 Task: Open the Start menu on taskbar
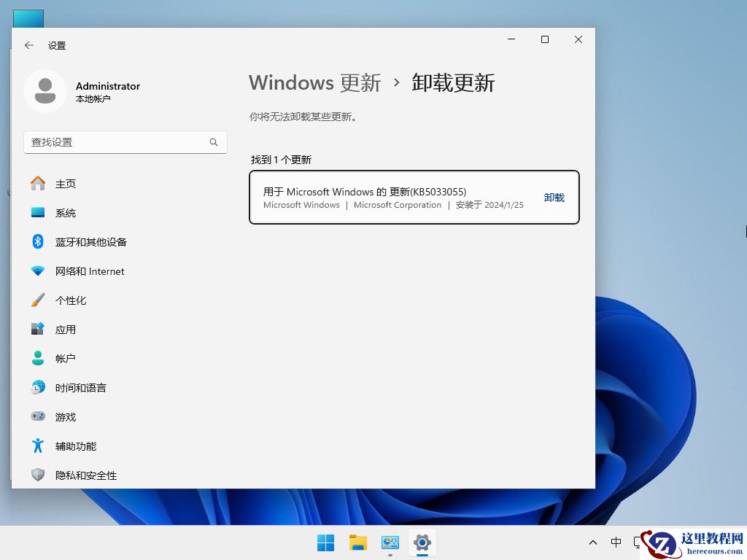[x=325, y=542]
